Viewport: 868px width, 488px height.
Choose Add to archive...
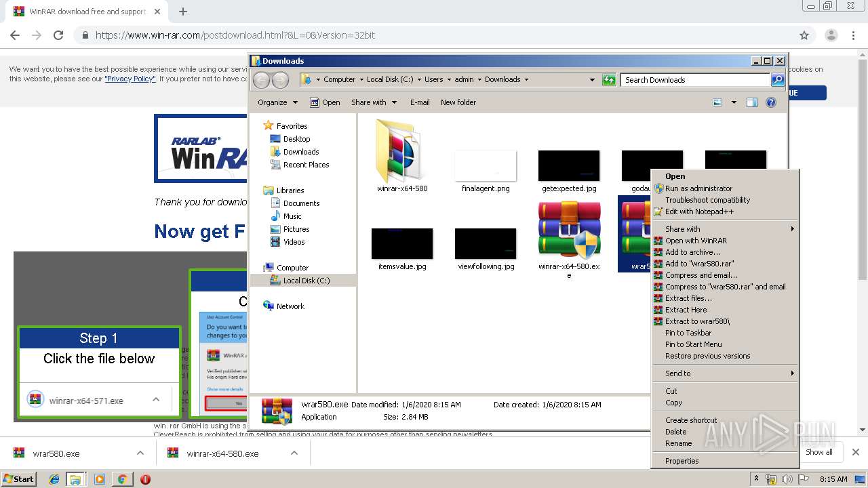[x=726, y=252]
